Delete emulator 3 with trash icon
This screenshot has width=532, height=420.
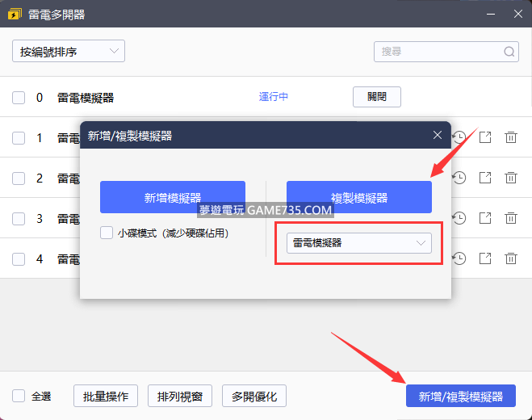(x=511, y=218)
